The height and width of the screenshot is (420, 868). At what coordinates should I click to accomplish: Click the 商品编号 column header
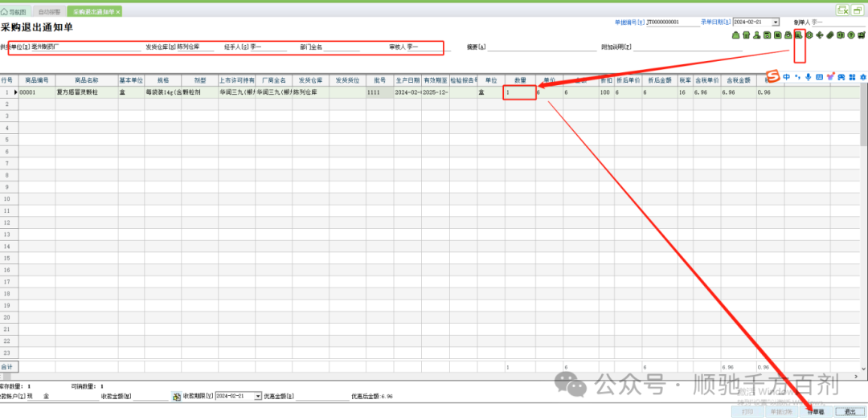click(36, 80)
